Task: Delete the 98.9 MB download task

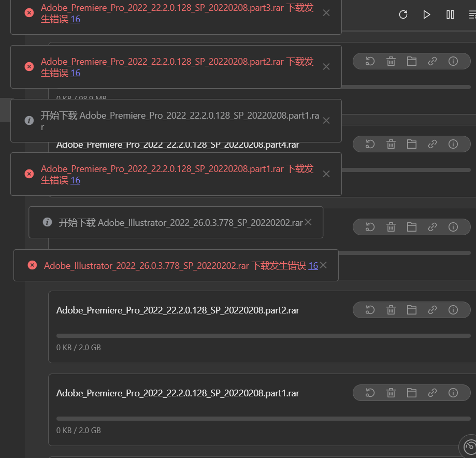Action: 391,61
